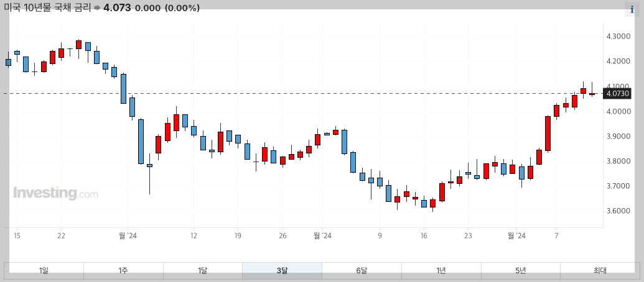This screenshot has height=282, width=644.
Task: Click the 4.2000 y-axis label
Action: [x=618, y=61]
